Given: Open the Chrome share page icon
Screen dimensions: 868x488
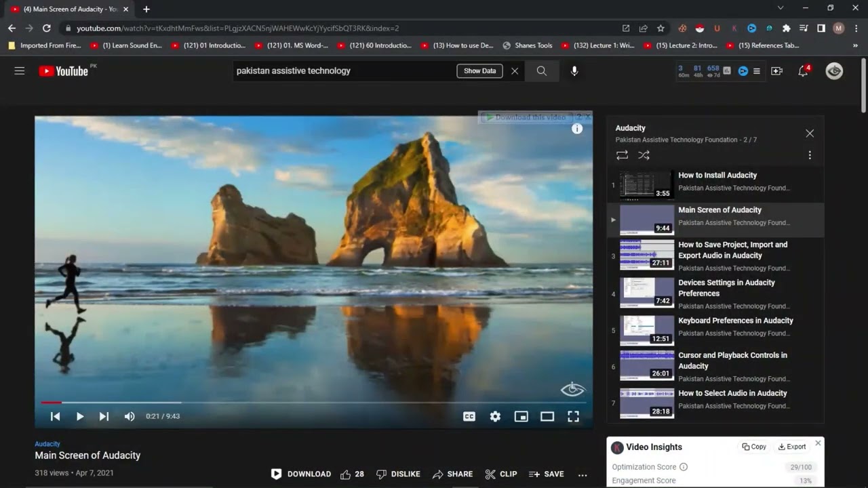Looking at the screenshot, I should pyautogui.click(x=643, y=28).
